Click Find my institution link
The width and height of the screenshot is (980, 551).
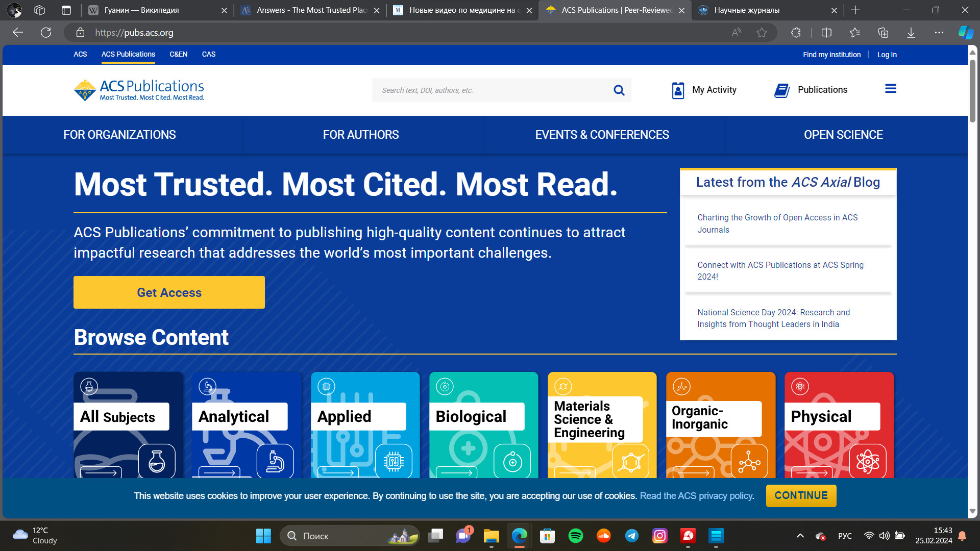click(831, 55)
